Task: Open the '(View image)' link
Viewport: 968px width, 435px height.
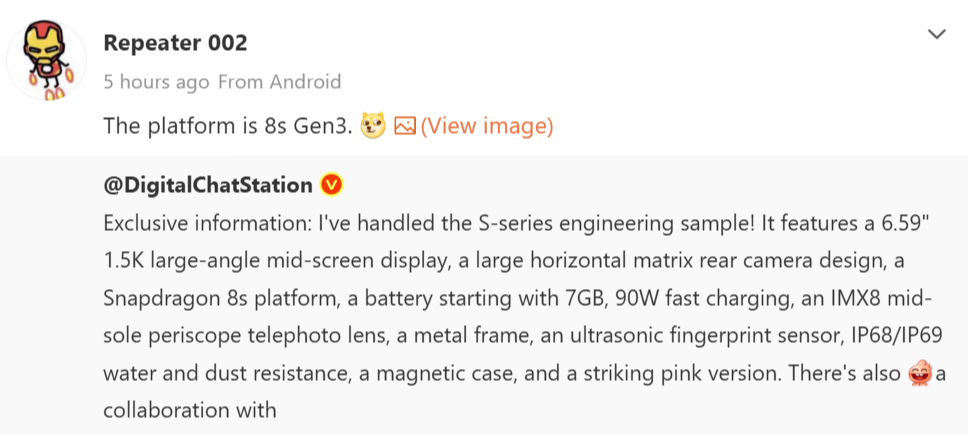Action: point(486,126)
